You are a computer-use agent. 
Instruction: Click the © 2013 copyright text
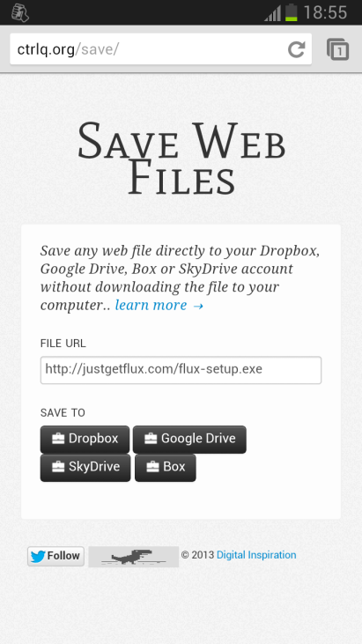click(198, 555)
